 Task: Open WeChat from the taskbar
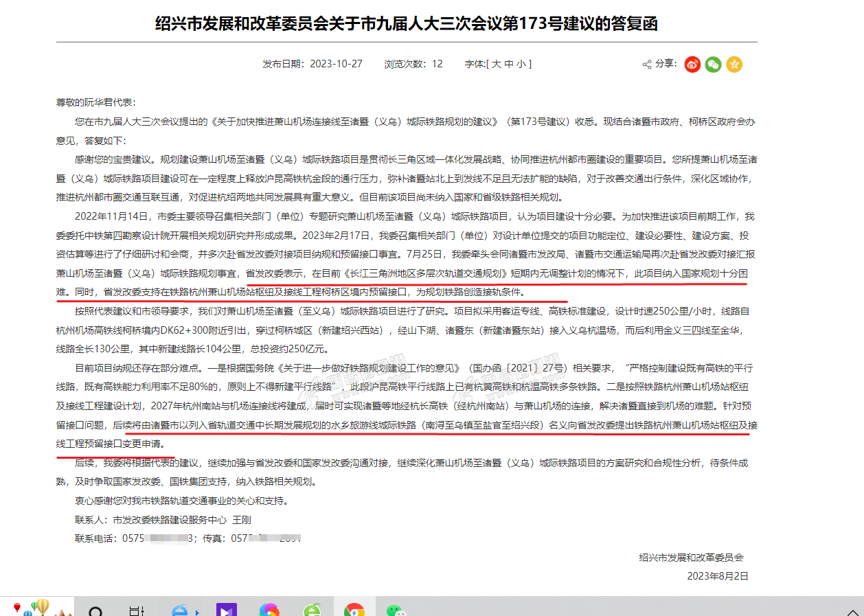tap(395, 611)
